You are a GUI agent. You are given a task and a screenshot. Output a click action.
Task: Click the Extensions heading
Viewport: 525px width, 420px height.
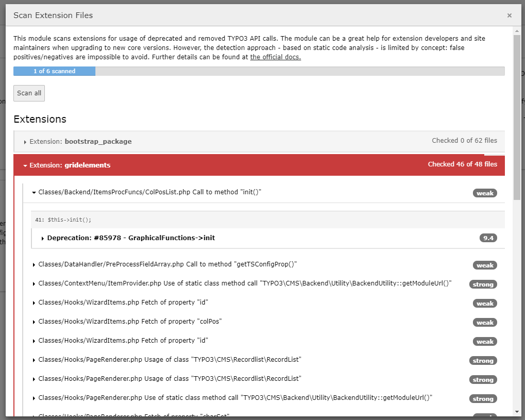(40, 119)
